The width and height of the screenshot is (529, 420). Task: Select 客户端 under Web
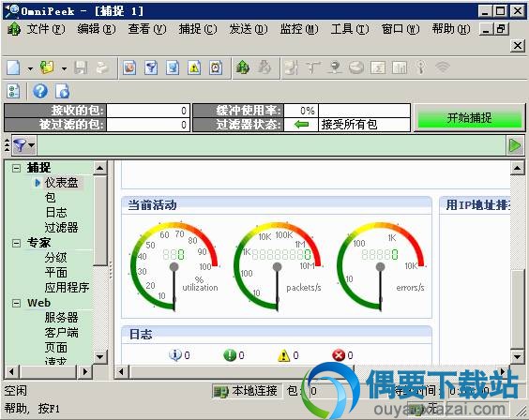coord(61,333)
